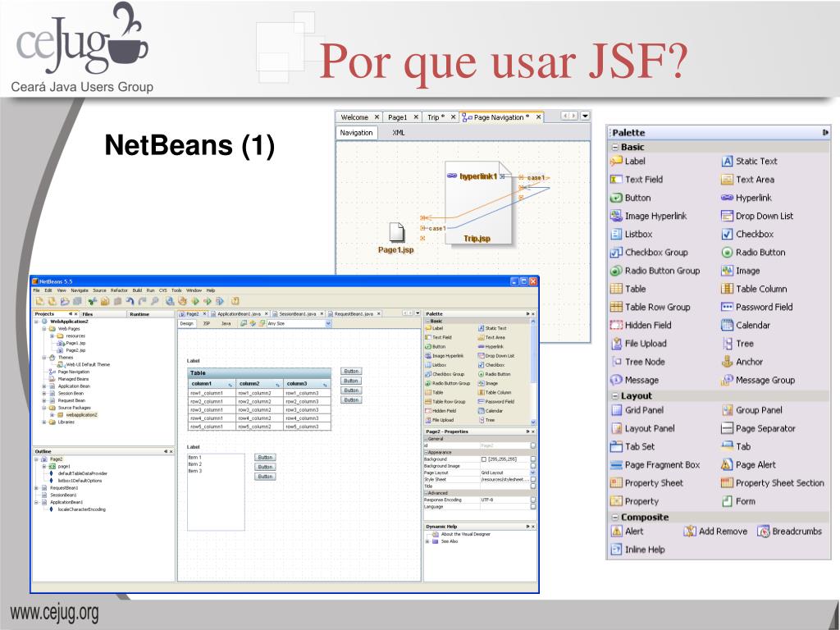The height and width of the screenshot is (630, 840).
Task: Pick Grid Panel in the large Palette panel
Action: pyautogui.click(x=637, y=410)
